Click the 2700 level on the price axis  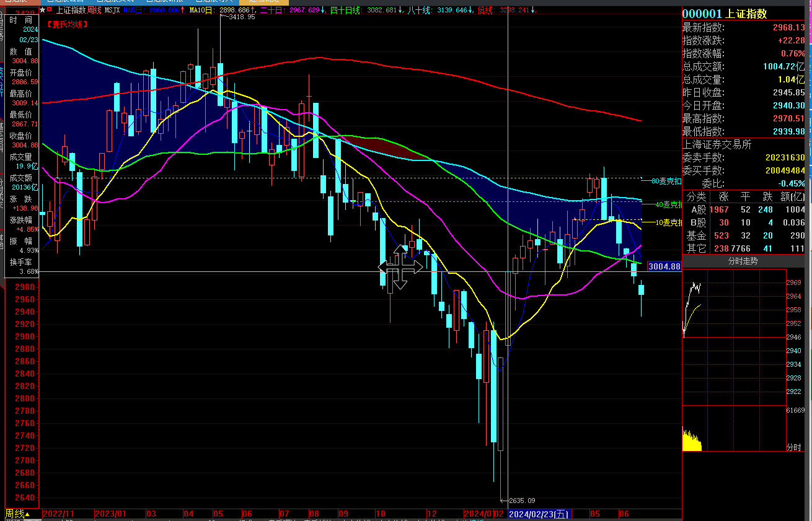24,460
